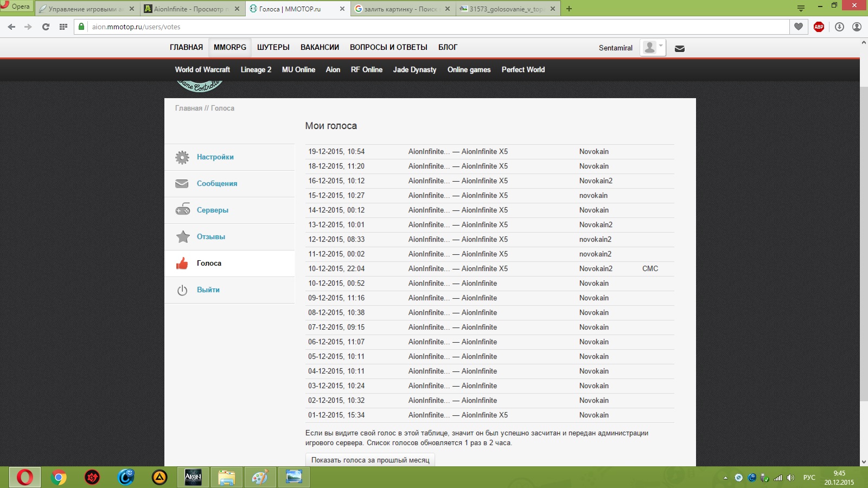Open БЛОГ navigation item

pyautogui.click(x=448, y=47)
